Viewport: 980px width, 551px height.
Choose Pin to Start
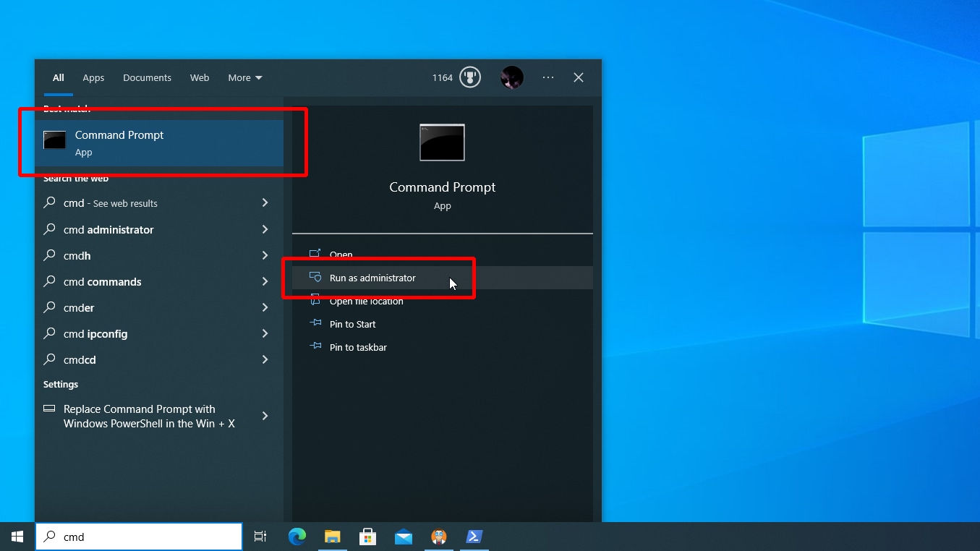click(442, 324)
